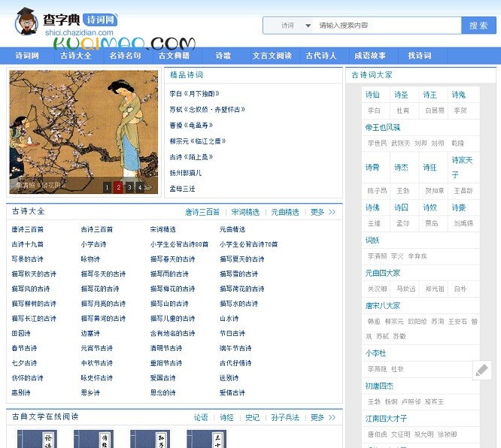Click poet 杜甫 under 诗圣

coord(402,110)
